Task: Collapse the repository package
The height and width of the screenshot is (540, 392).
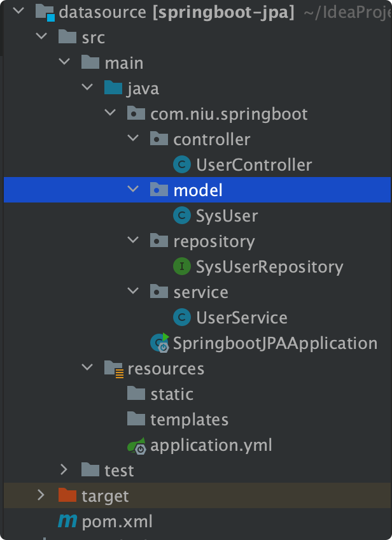Action: [x=133, y=241]
